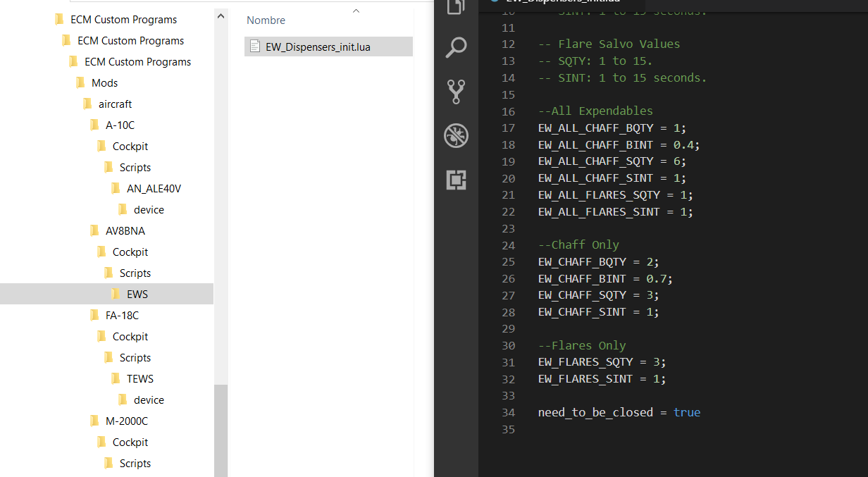Image resolution: width=868 pixels, height=477 pixels.
Task: Click the EW_Dispensers_init.lua file icon
Action: point(255,47)
